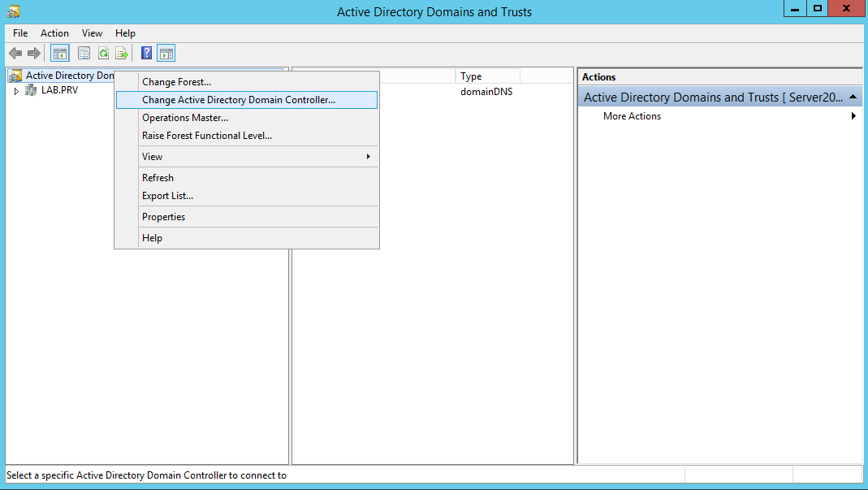The image size is (868, 490).
Task: Choose Refresh from the context menu
Action: pyautogui.click(x=247, y=178)
